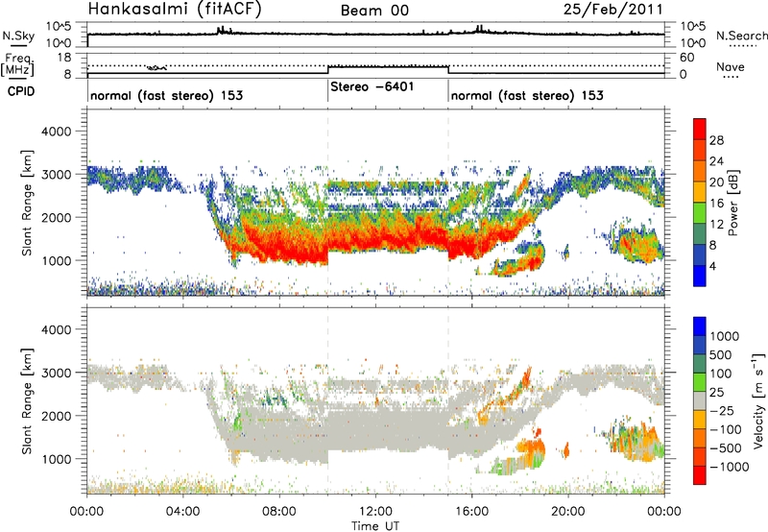The width and height of the screenshot is (768, 532).
Task: Click the 18 frequency axis tick
Action: tap(63, 58)
